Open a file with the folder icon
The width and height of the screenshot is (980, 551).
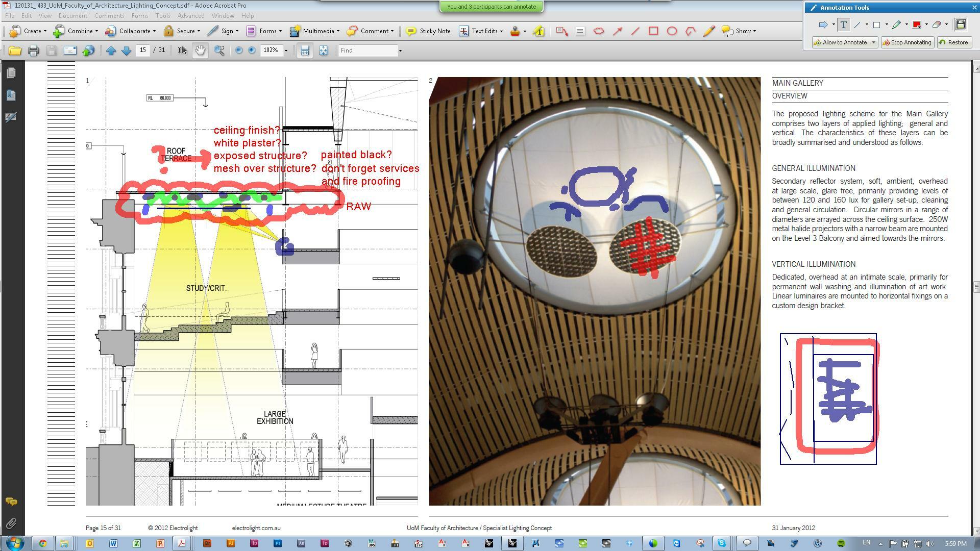coord(15,51)
